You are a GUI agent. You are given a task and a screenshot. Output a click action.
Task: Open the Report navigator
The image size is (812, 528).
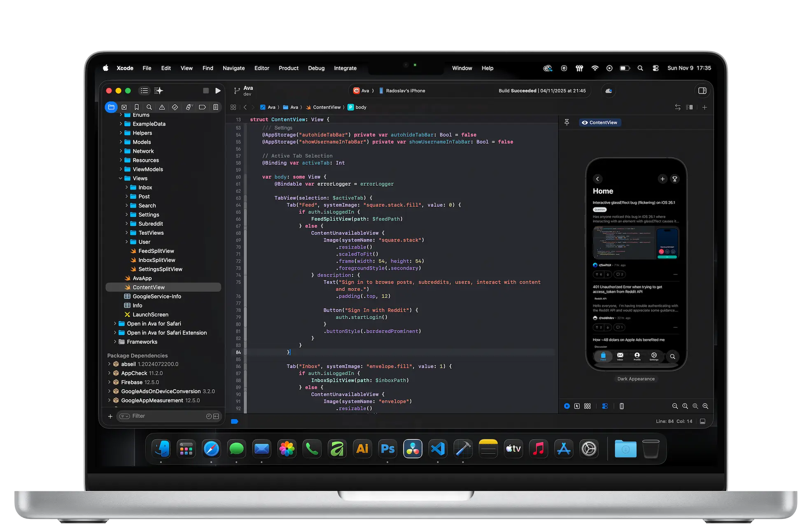coord(216,107)
